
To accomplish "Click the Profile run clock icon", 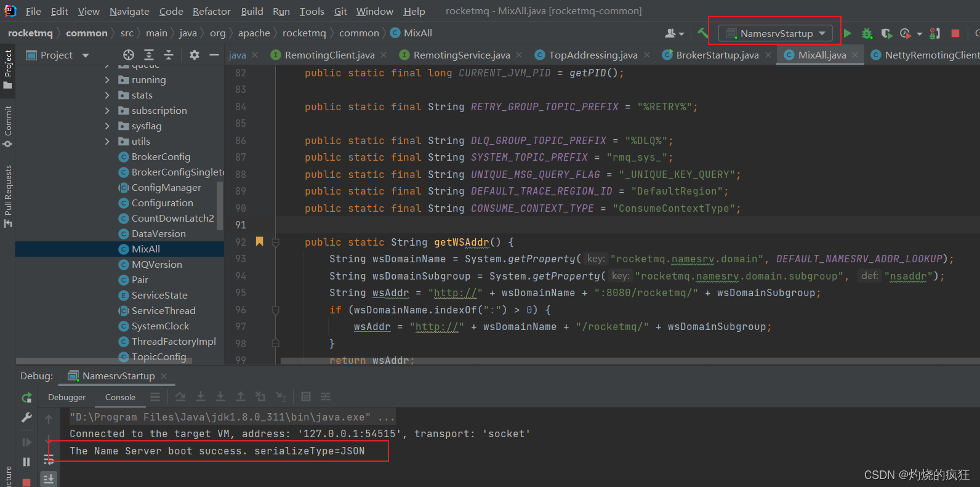I will 905,33.
